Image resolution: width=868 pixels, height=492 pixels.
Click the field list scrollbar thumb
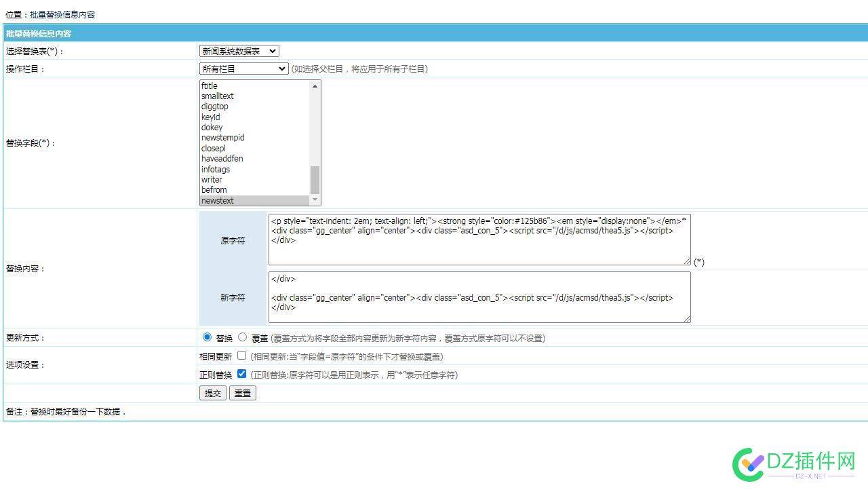(x=315, y=180)
